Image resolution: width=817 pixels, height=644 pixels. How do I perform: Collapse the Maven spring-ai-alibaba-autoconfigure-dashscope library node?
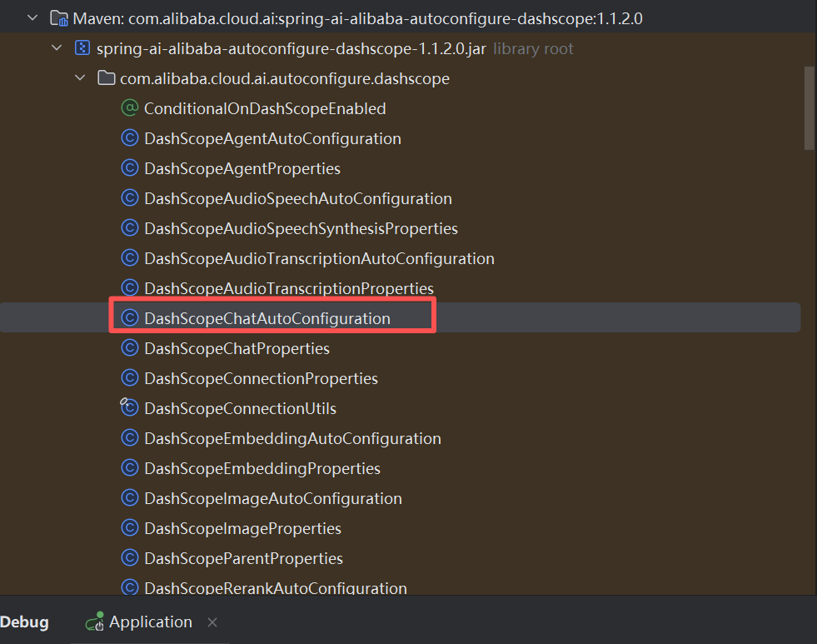coord(32,18)
